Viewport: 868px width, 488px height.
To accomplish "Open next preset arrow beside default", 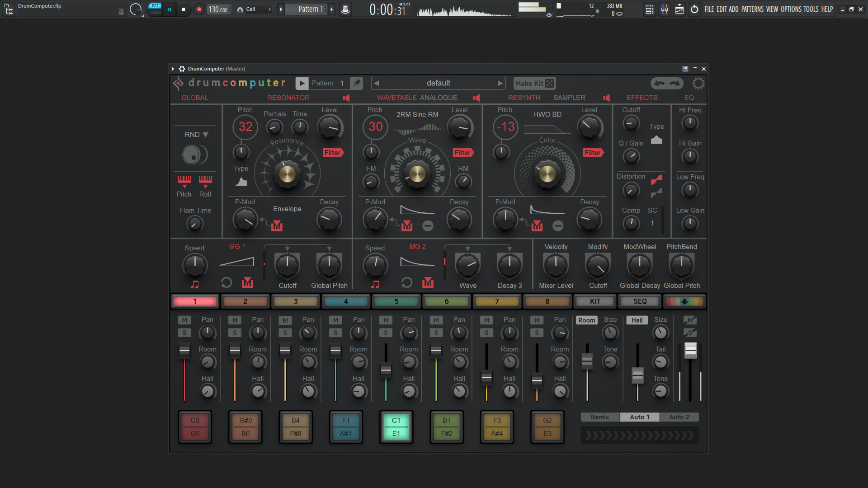I will click(500, 83).
